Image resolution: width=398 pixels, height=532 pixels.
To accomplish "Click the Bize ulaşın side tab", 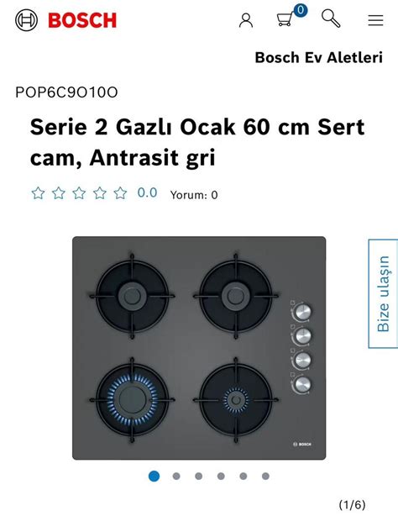I will pyautogui.click(x=383, y=293).
